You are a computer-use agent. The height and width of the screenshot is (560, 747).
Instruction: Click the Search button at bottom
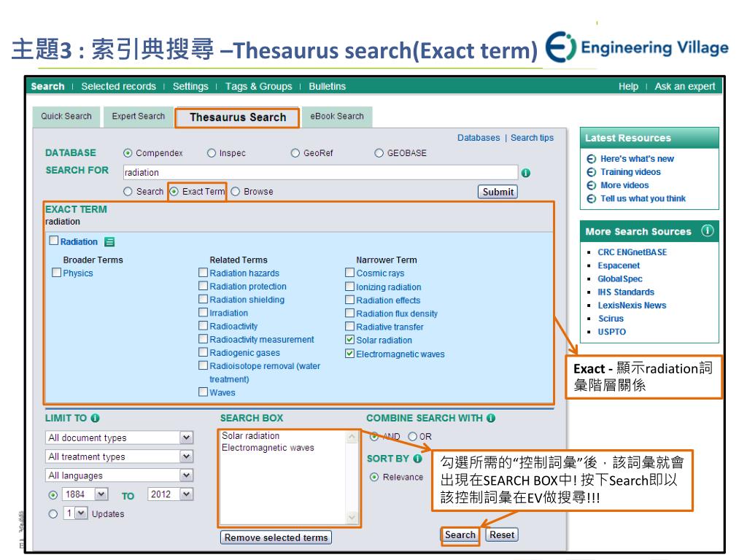click(x=460, y=534)
